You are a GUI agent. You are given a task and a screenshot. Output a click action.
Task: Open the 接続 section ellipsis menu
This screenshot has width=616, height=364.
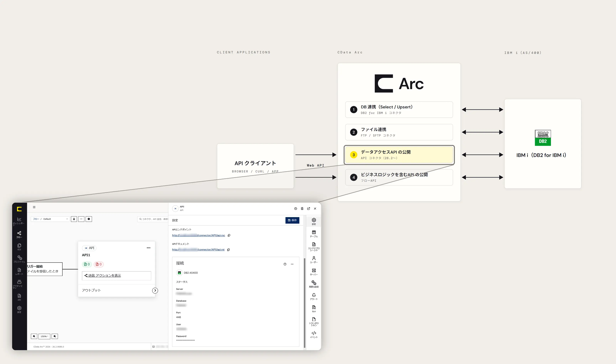(292, 264)
